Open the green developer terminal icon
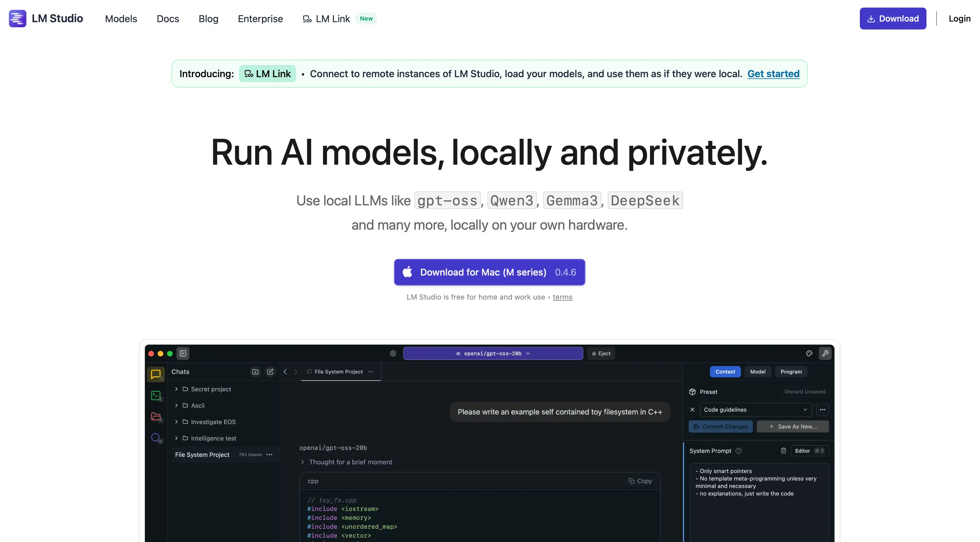 click(x=156, y=395)
